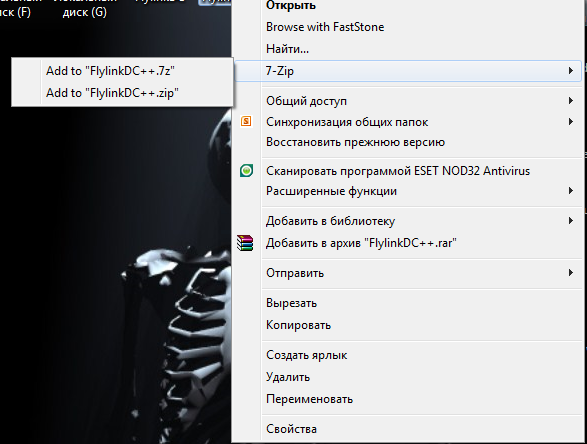Expand the Общий доступ submenu arrow

pyautogui.click(x=571, y=101)
